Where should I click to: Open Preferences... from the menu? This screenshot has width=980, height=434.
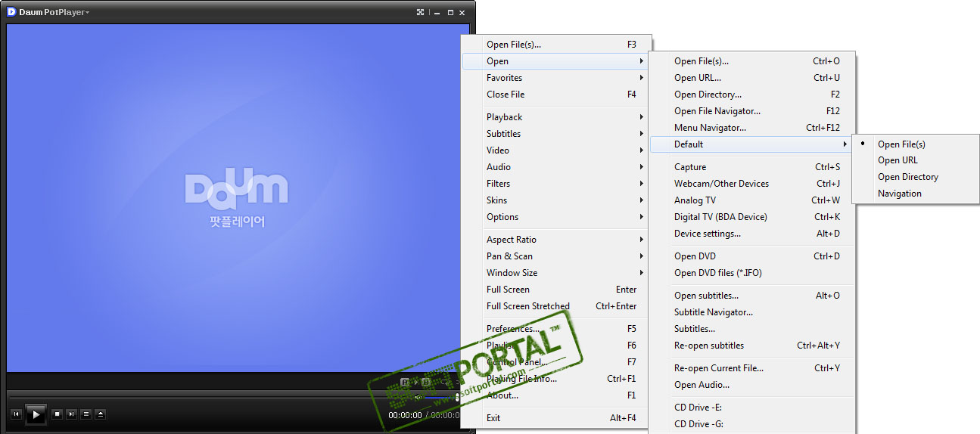[x=556, y=329]
